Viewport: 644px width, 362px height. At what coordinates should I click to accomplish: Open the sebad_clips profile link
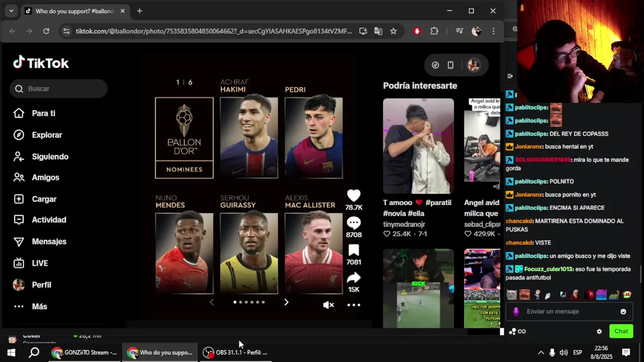point(482,224)
